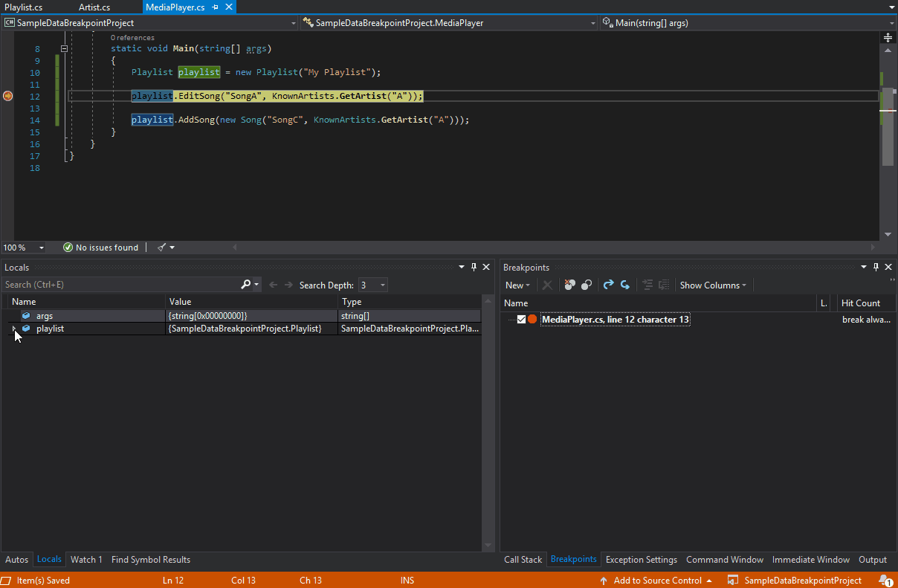This screenshot has width=898, height=588.
Task: Click the Delete All Breakpoints icon
Action: coord(569,285)
